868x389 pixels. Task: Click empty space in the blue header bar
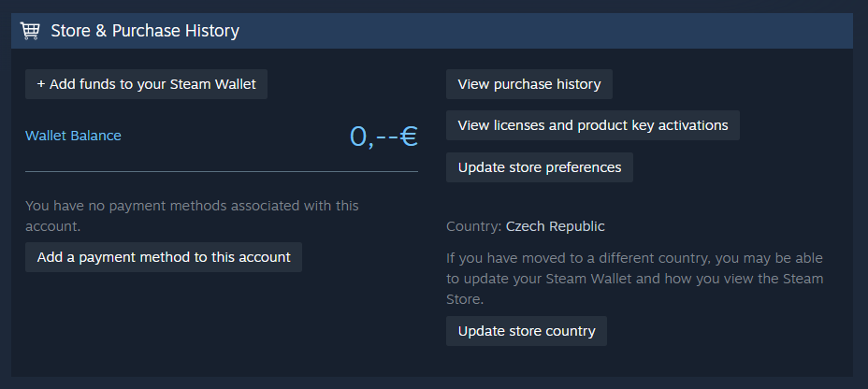(561, 31)
